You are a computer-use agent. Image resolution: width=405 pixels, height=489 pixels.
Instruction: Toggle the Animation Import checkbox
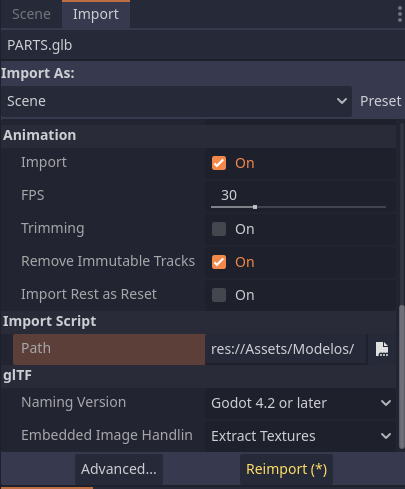pos(219,163)
